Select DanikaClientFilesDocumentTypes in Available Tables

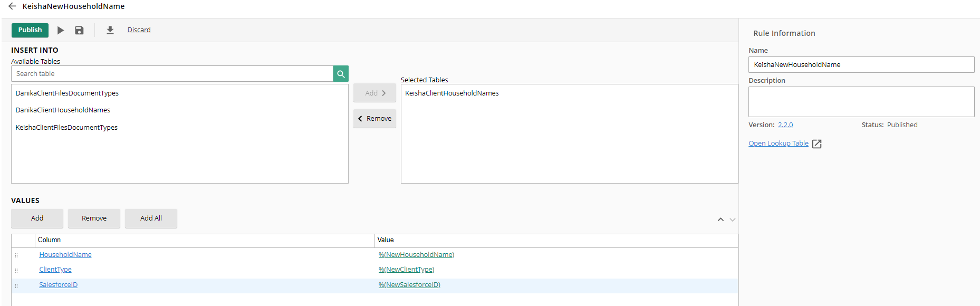tap(67, 93)
